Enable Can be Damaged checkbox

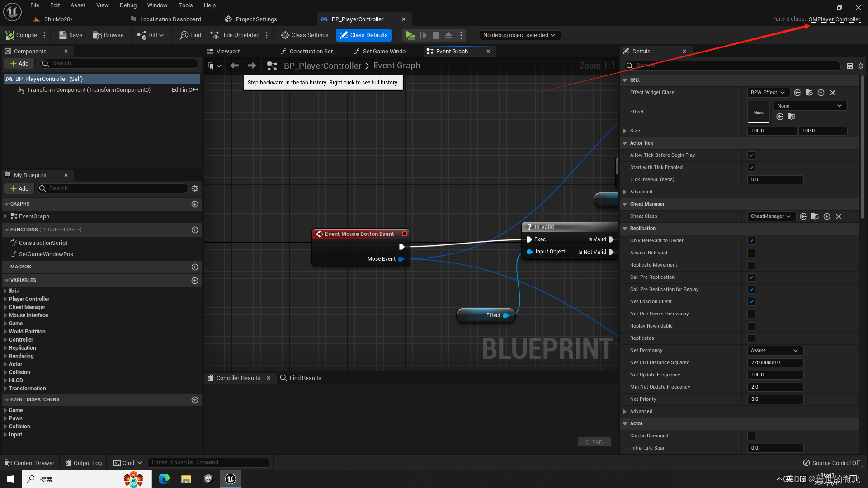tap(751, 436)
